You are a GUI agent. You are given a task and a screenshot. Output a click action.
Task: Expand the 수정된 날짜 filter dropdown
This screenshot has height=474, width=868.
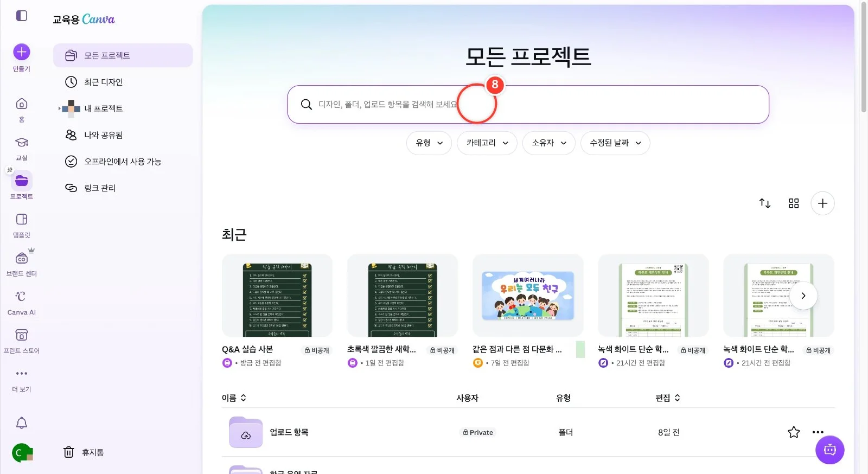(615, 143)
